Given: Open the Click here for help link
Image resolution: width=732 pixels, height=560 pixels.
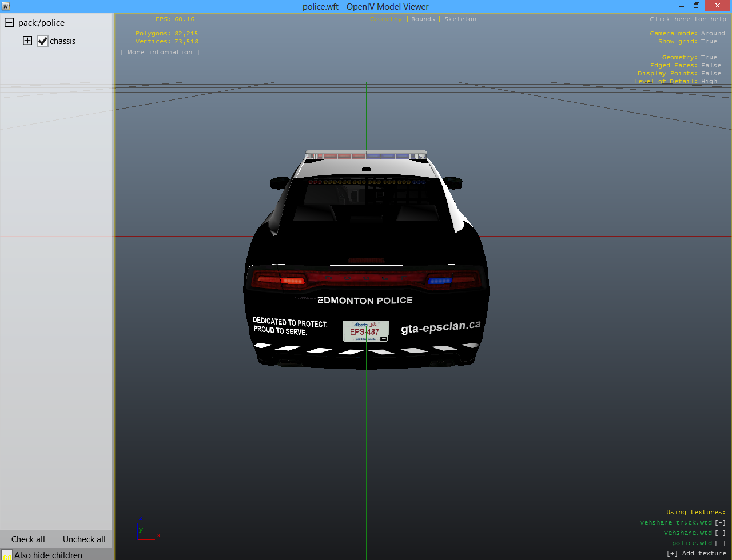Looking at the screenshot, I should pos(687,19).
